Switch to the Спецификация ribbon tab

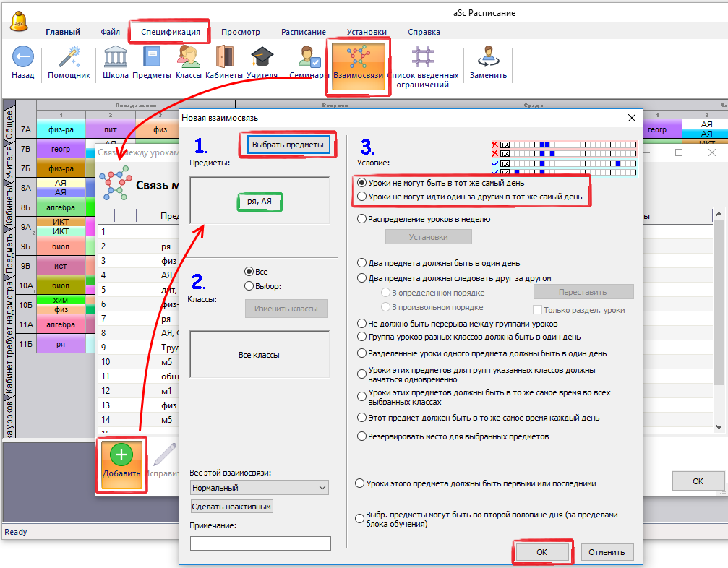coord(171,32)
